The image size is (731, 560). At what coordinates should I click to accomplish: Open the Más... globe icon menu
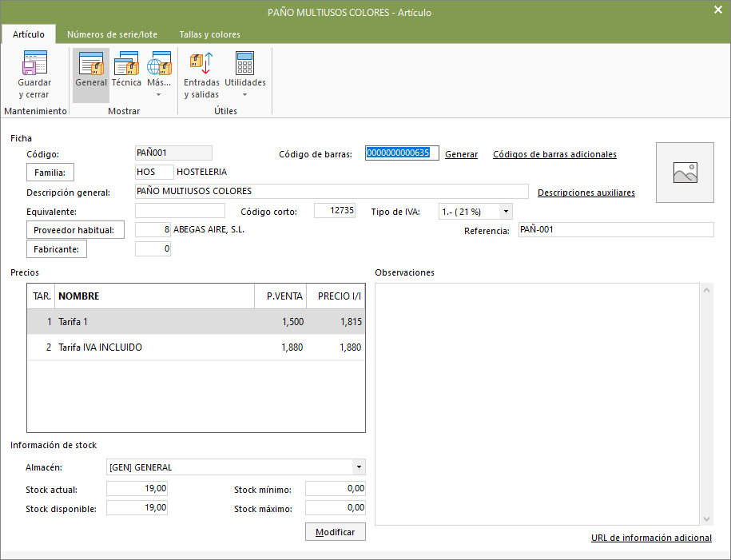(159, 63)
